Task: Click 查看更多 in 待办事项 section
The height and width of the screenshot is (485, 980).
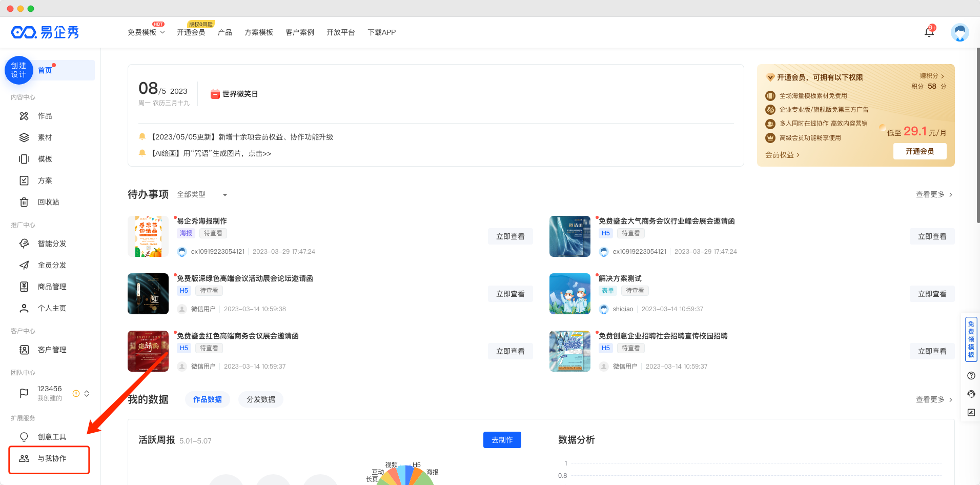Action: [x=934, y=195]
